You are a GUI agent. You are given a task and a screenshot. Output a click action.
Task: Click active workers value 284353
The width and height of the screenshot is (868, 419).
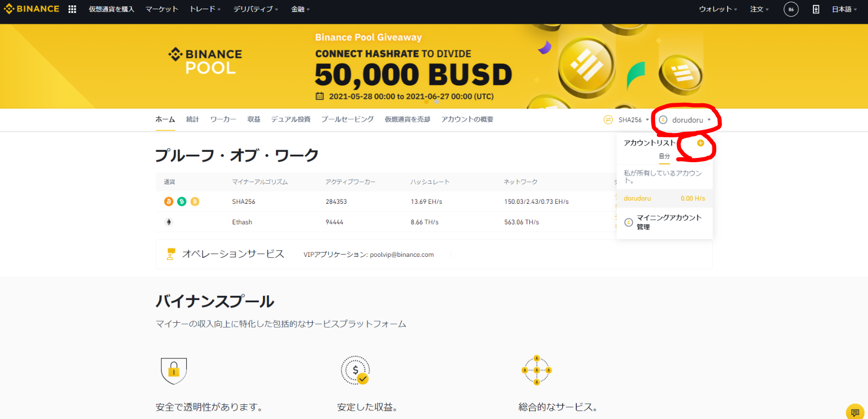tap(336, 202)
